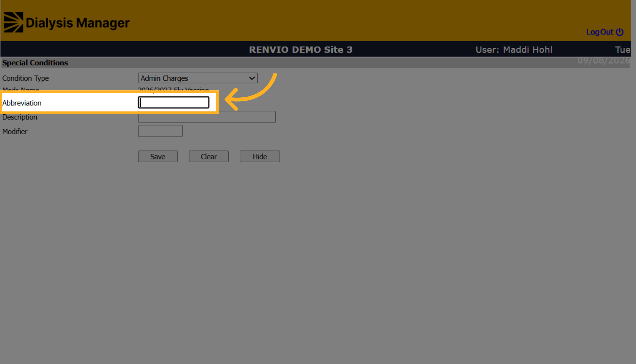The height and width of the screenshot is (364, 636).
Task: Click the Modifier label
Action: [x=15, y=132]
